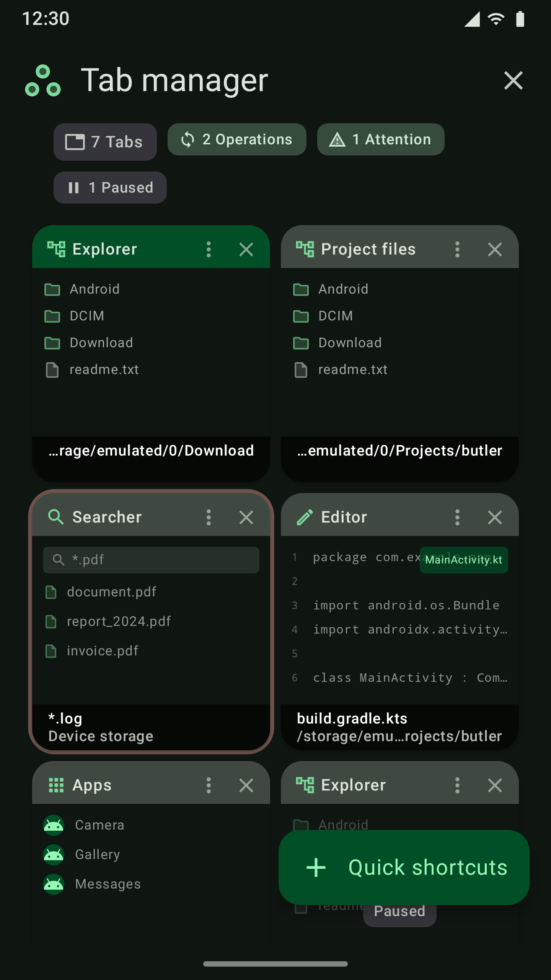Close the Apps tab
This screenshot has height=980, width=551.
(x=246, y=786)
